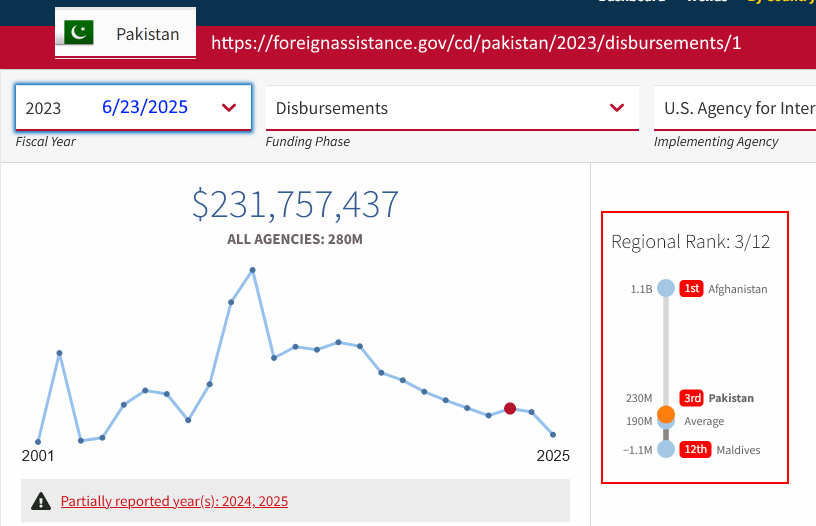Click the fiscal year chevron arrow
The height and width of the screenshot is (526, 816).
(x=229, y=108)
